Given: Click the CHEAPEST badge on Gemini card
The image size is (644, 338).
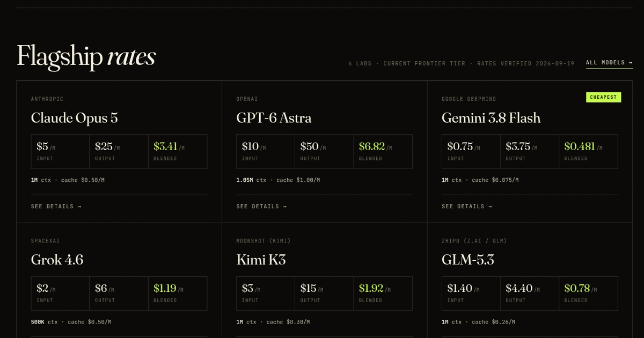Looking at the screenshot, I should pos(603,97).
